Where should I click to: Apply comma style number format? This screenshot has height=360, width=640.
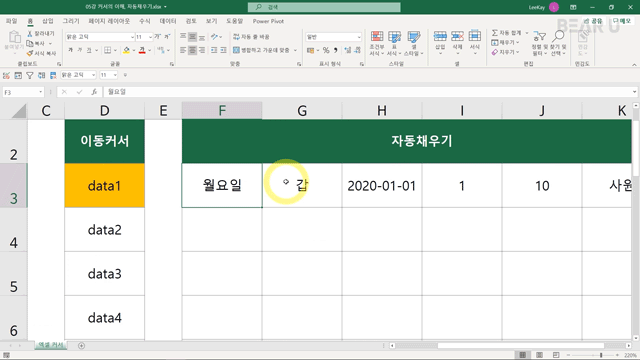click(335, 50)
